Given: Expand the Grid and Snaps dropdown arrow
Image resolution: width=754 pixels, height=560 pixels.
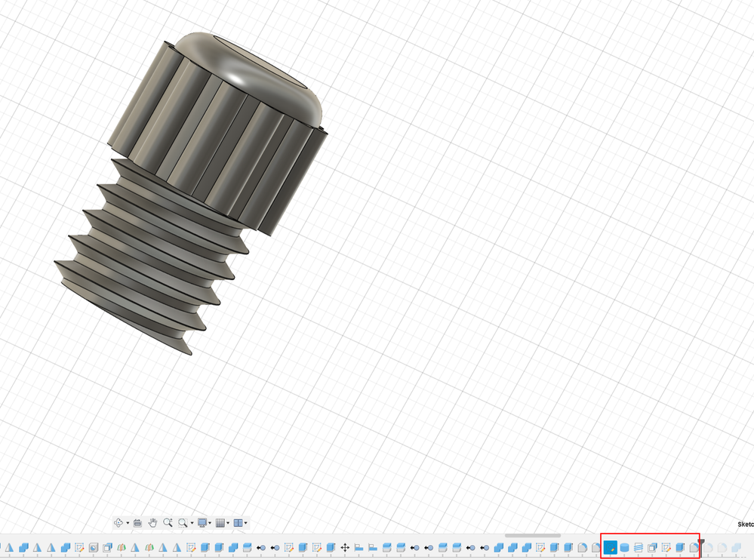Looking at the screenshot, I should (228, 523).
